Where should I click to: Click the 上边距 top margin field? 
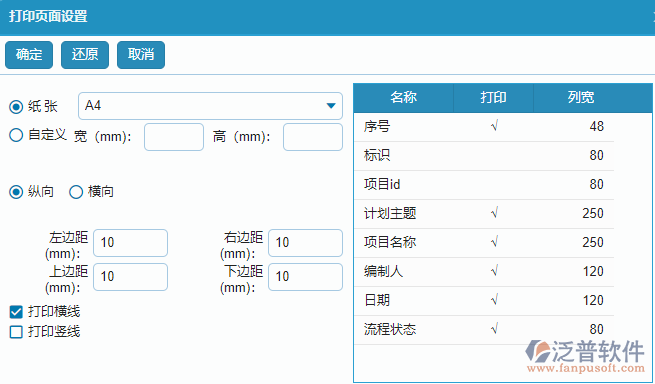point(130,277)
